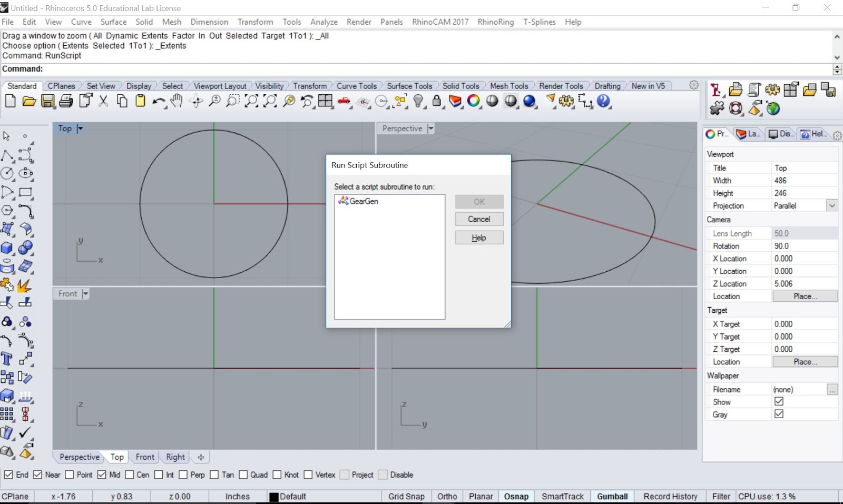
Task: Enable the Perp osnap checkbox
Action: point(183,475)
